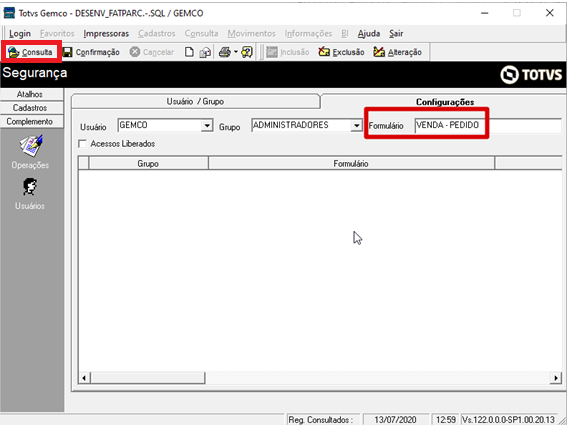The height and width of the screenshot is (433, 568).
Task: Expand the Usuário dropdown arrow
Action: 207,125
